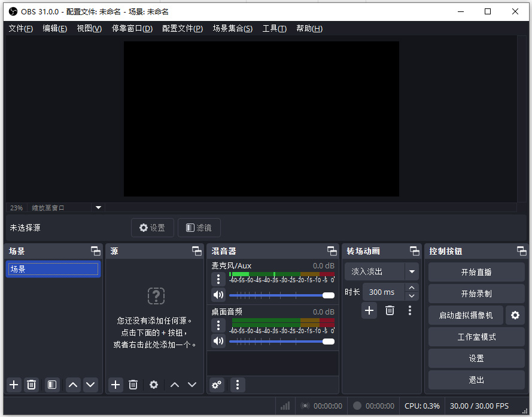Add a new source with the plus icon

click(x=115, y=385)
